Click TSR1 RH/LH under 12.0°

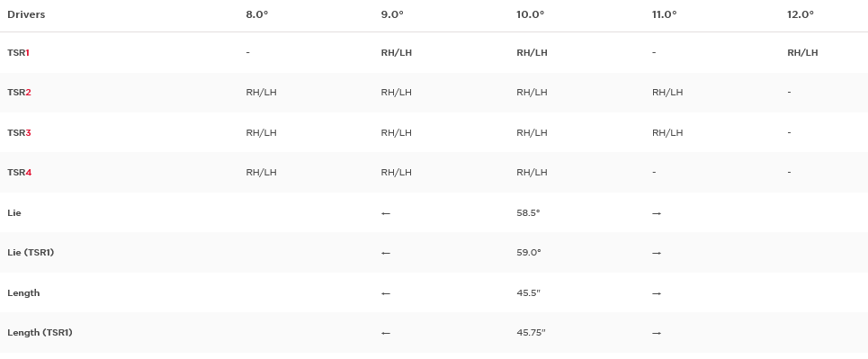pos(802,52)
